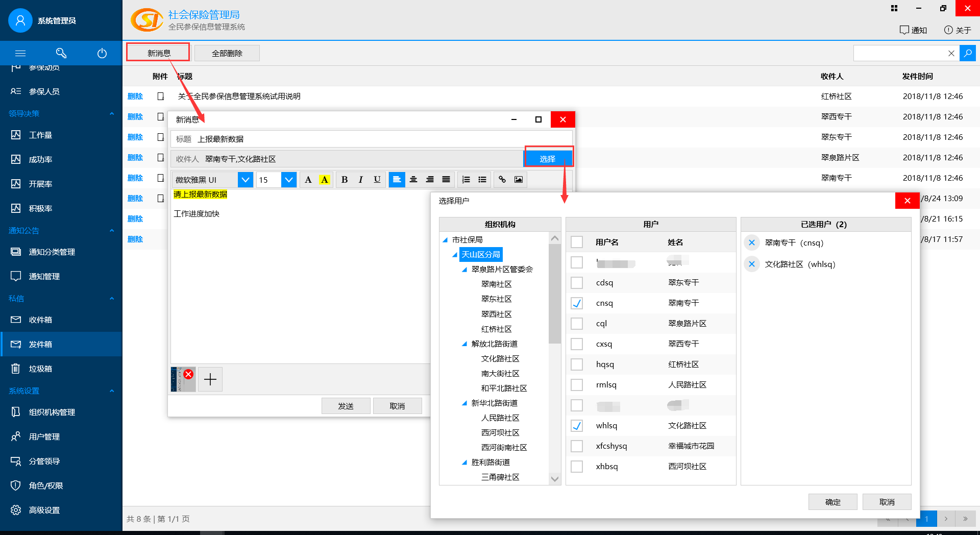Click the 确定 button to confirm users
980x535 pixels.
point(832,502)
